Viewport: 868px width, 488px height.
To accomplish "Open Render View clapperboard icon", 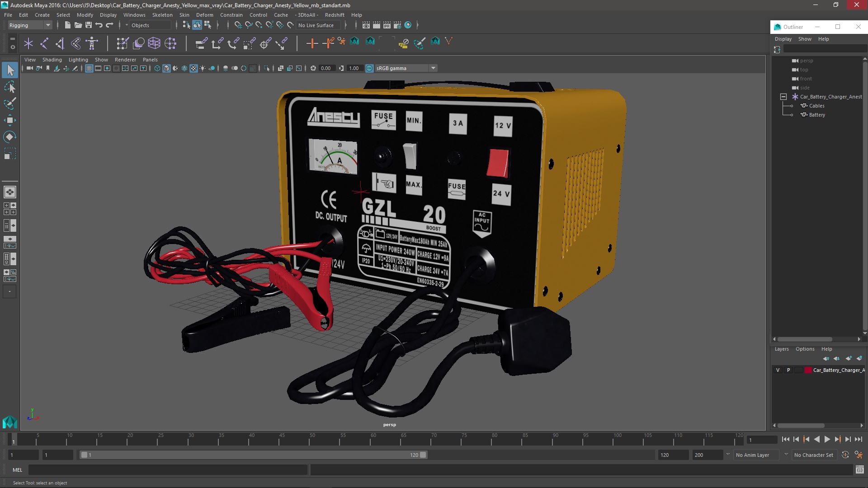I will tap(366, 25).
